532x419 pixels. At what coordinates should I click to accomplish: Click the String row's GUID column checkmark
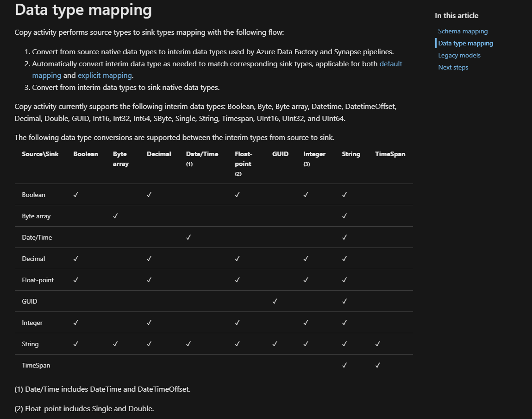point(275,344)
